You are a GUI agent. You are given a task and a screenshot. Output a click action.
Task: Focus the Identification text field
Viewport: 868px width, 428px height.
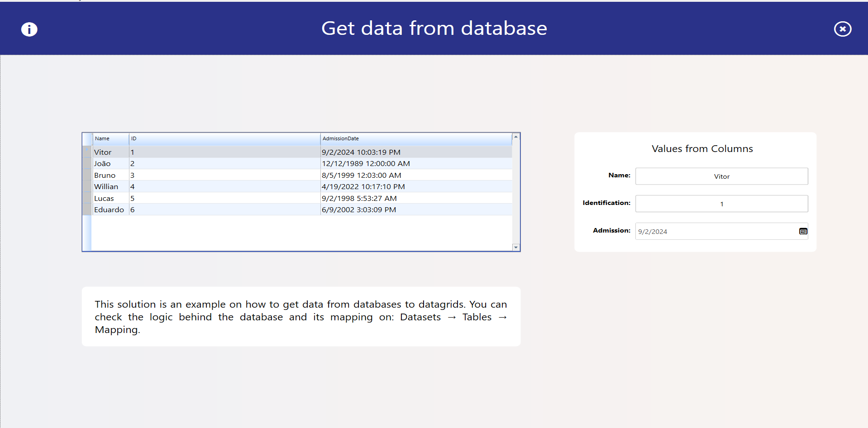721,204
